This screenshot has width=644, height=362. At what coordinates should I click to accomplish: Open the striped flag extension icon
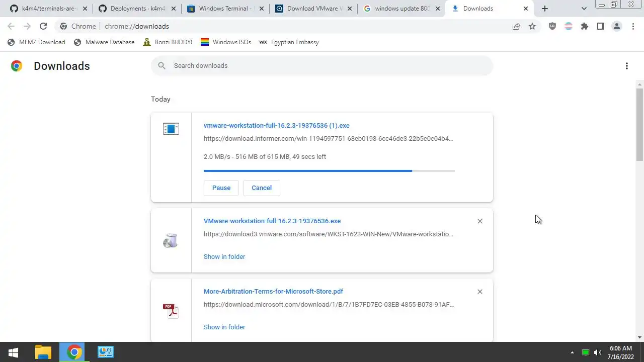point(569,26)
